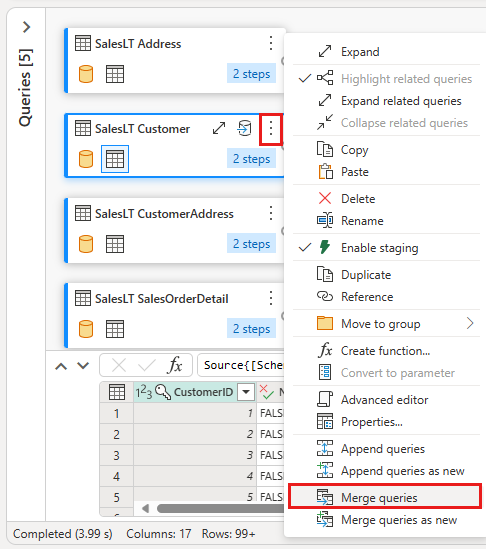The height and width of the screenshot is (549, 486).
Task: Click 2 steps badge on SalesLT CustomerAddress
Action: (x=251, y=243)
